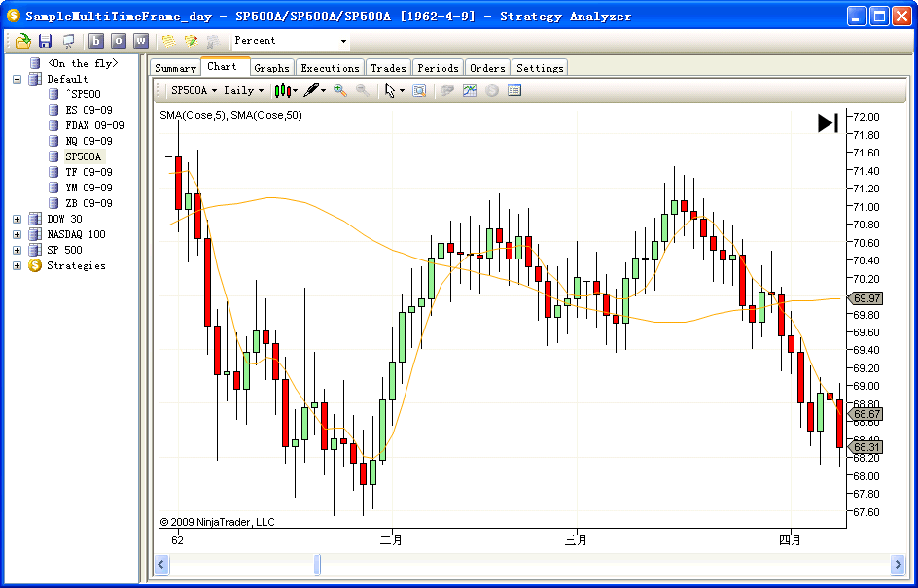918x588 pixels.
Task: Select 'YM 09-09' in the instrument list
Action: [x=89, y=188]
